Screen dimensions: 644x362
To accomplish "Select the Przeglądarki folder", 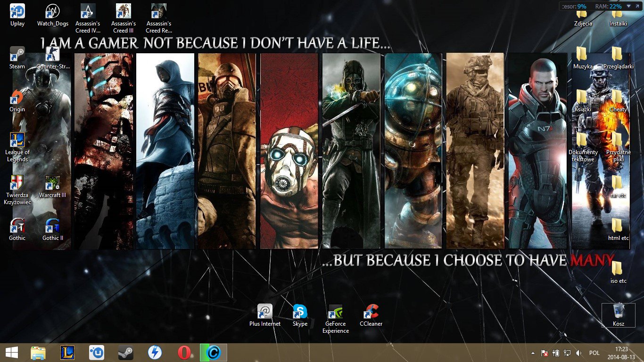I will [x=619, y=58].
